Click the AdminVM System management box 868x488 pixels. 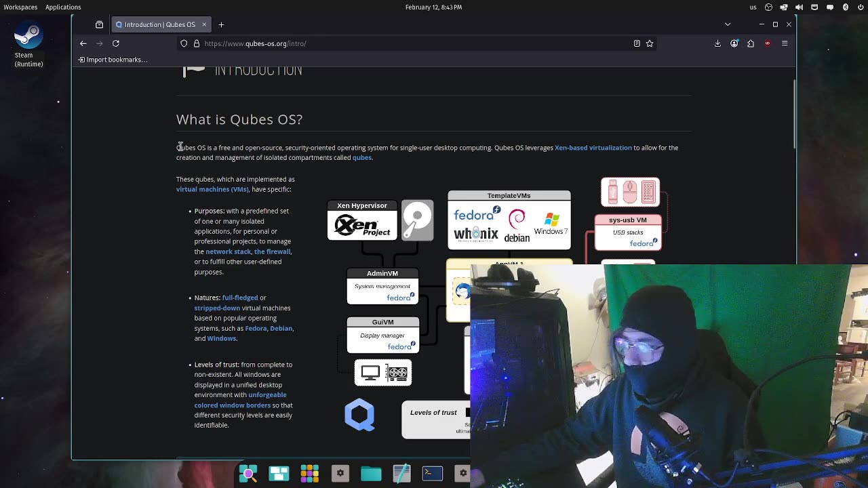click(382, 286)
